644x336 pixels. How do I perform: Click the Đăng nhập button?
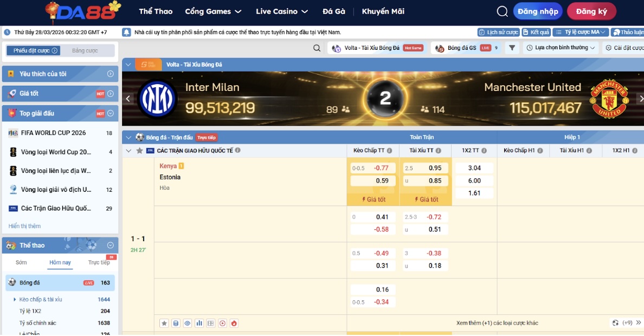[x=538, y=11]
